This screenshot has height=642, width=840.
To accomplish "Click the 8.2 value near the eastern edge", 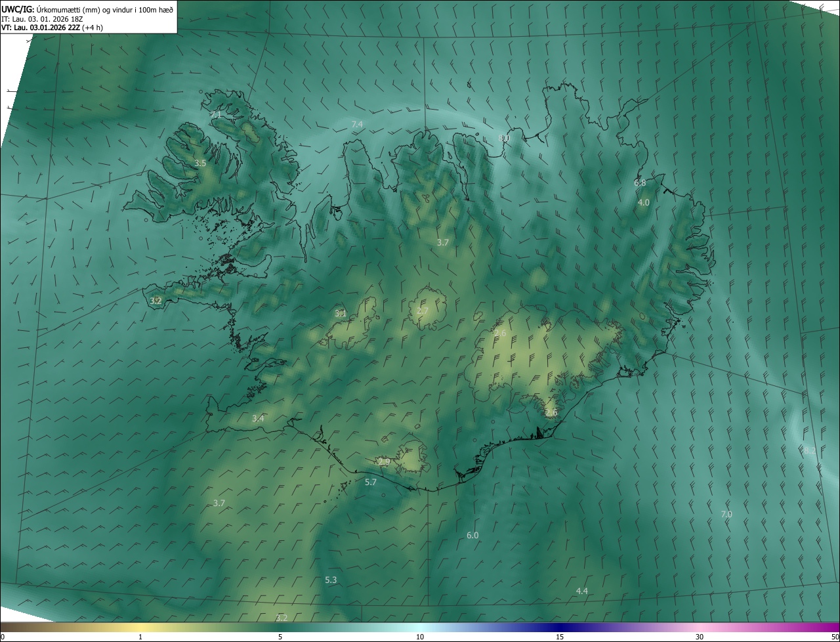I will (x=810, y=451).
